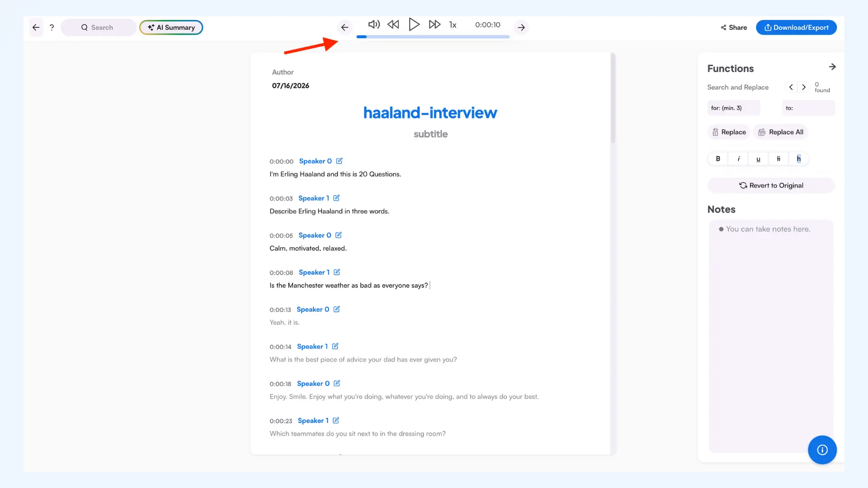Viewport: 868px width, 488px height.
Task: Click Speaker 1 label at 0:00:08
Action: [x=314, y=272]
